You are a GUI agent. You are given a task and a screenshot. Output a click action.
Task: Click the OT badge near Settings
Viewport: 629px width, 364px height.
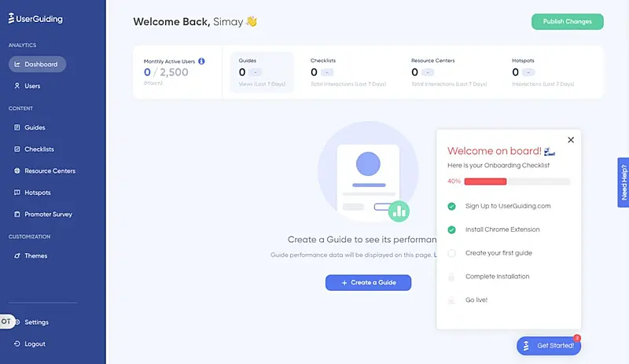click(x=7, y=322)
